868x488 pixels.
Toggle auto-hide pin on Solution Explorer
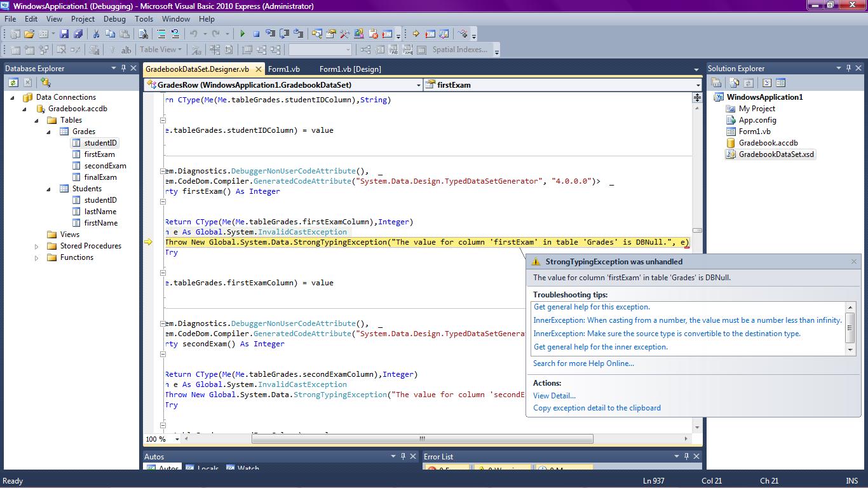(849, 68)
